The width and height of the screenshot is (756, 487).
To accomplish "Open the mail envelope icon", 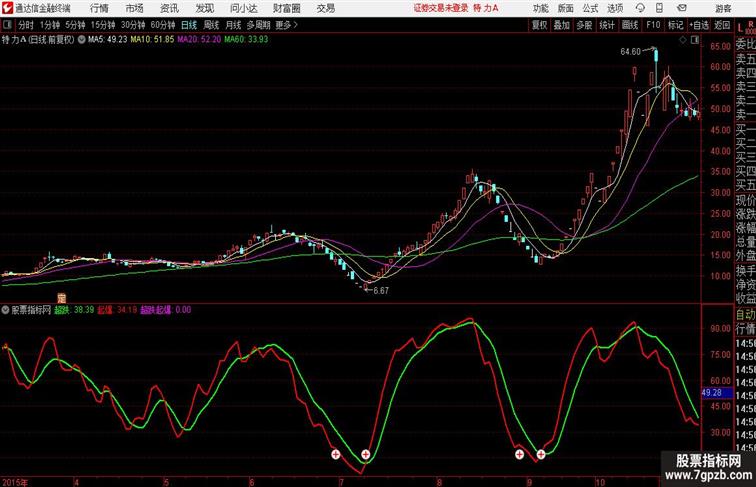I will 682,8.
